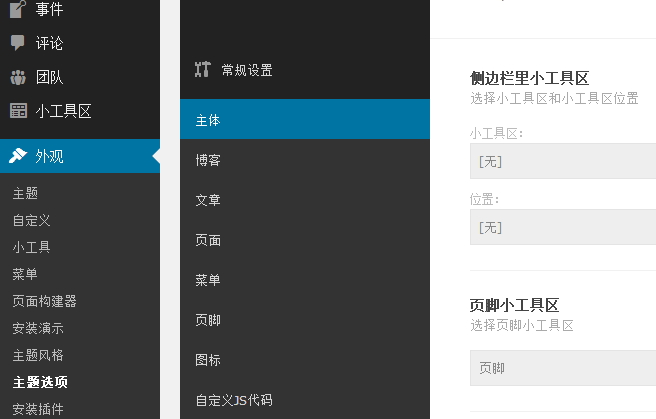This screenshot has height=419, width=656.
Task: Click the 选择页脚小工具区 description text
Action: pyautogui.click(x=522, y=325)
